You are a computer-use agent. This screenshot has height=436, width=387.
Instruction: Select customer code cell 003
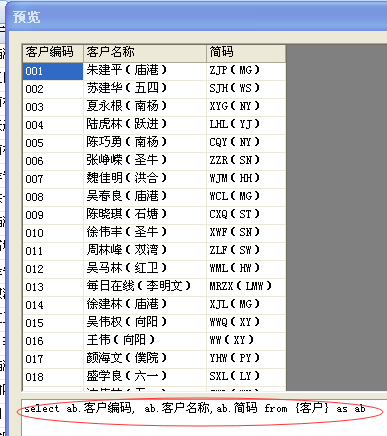[x=53, y=107]
